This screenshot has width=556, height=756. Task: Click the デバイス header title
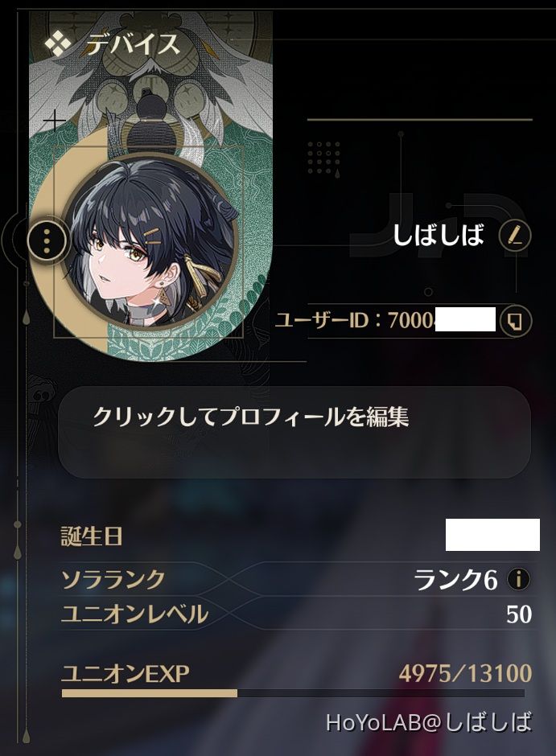[133, 44]
